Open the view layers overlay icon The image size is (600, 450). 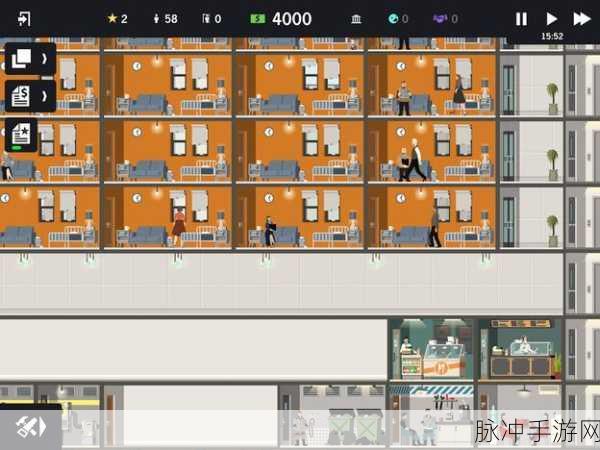[x=21, y=59]
